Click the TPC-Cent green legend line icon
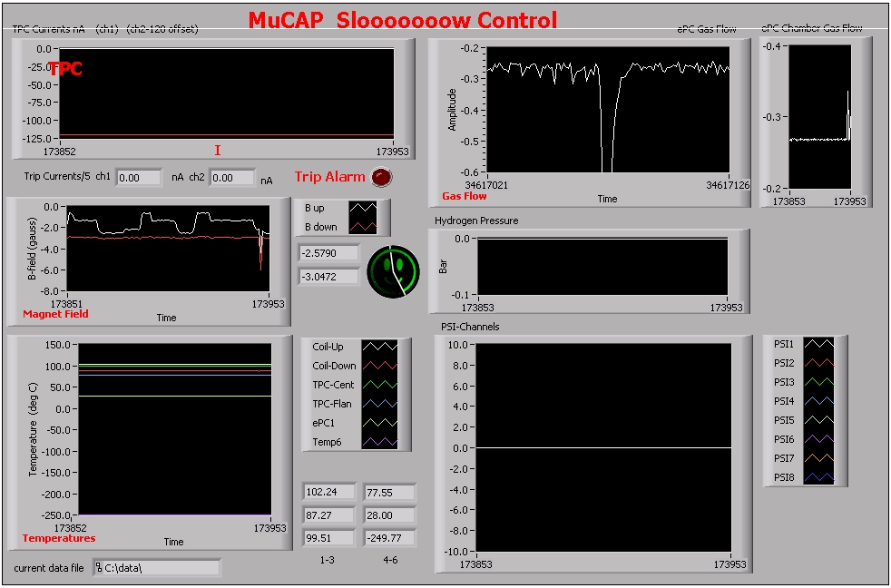The width and height of the screenshot is (891, 588). click(378, 385)
